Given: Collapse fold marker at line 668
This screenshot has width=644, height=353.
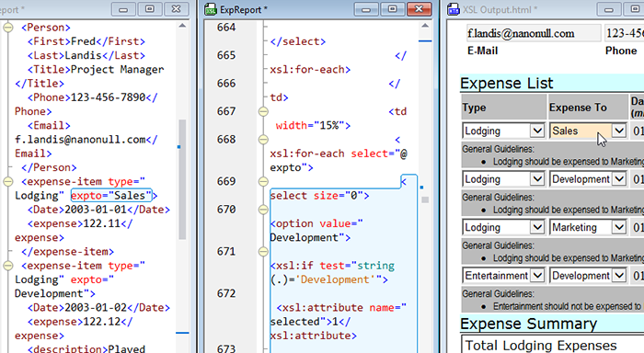Looking at the screenshot, I should [x=263, y=140].
